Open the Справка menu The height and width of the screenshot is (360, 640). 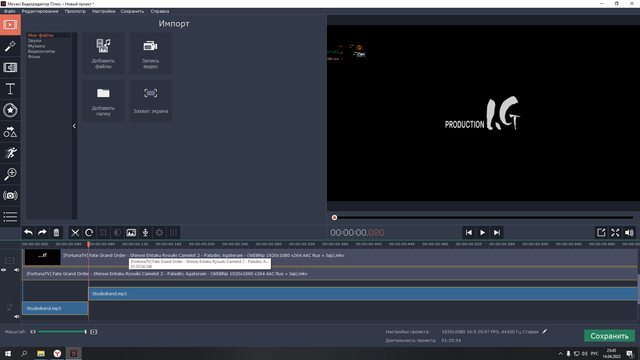(160, 11)
